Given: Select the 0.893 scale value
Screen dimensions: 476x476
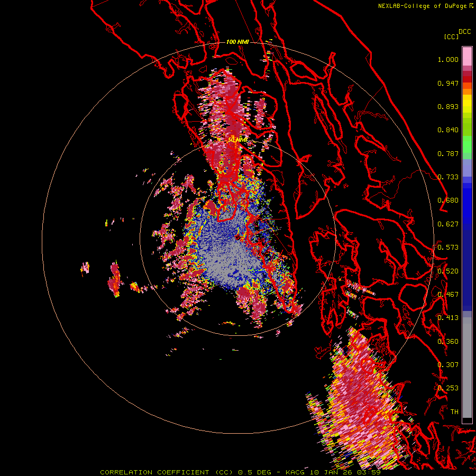Looking at the screenshot, I should pos(448,106).
